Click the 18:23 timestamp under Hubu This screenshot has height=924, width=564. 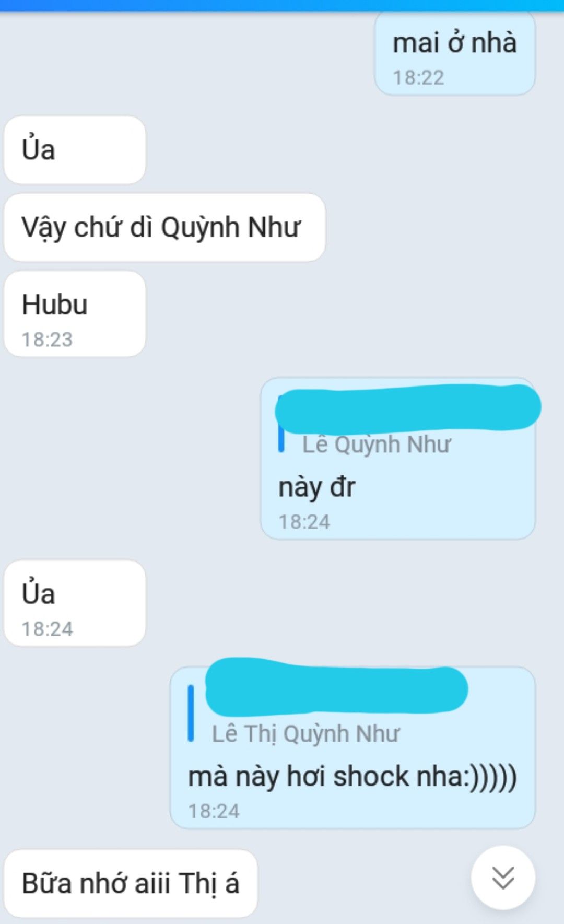(x=47, y=340)
